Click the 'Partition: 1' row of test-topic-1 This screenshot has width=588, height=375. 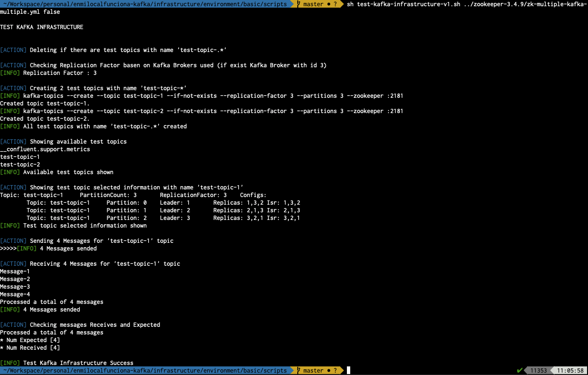coord(163,210)
